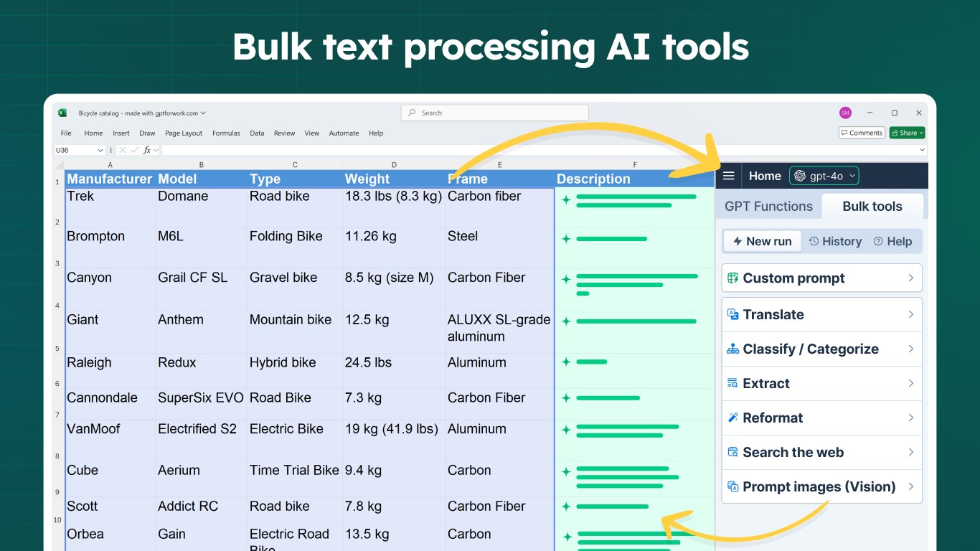Screen dimensions: 980x551
Task: Expand Reformat via its chevron
Action: tap(911, 418)
